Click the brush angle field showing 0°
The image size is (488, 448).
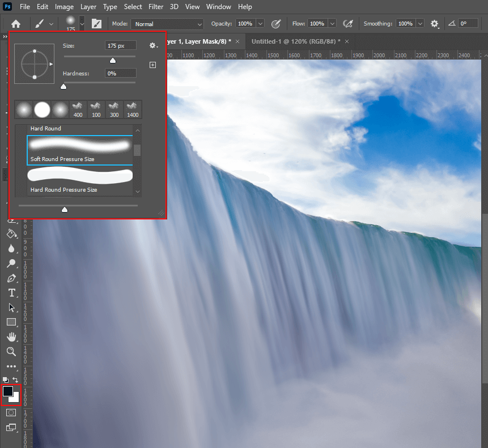(x=468, y=24)
